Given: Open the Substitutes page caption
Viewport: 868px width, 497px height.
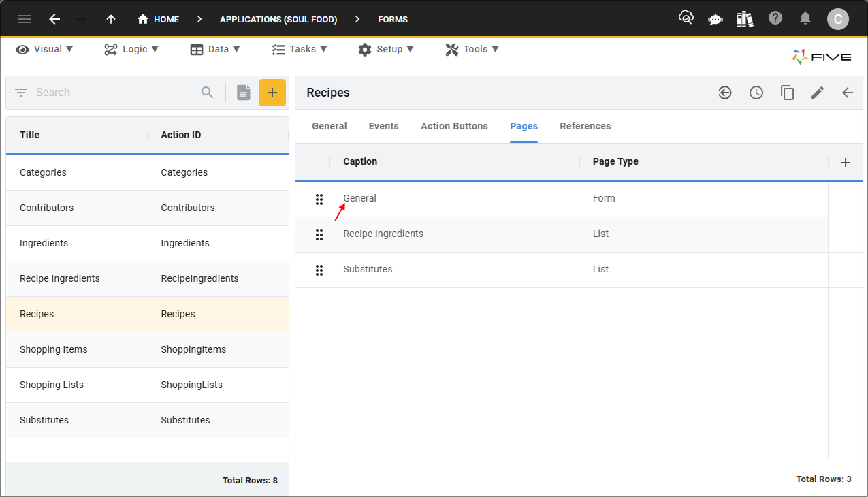Looking at the screenshot, I should coord(368,269).
